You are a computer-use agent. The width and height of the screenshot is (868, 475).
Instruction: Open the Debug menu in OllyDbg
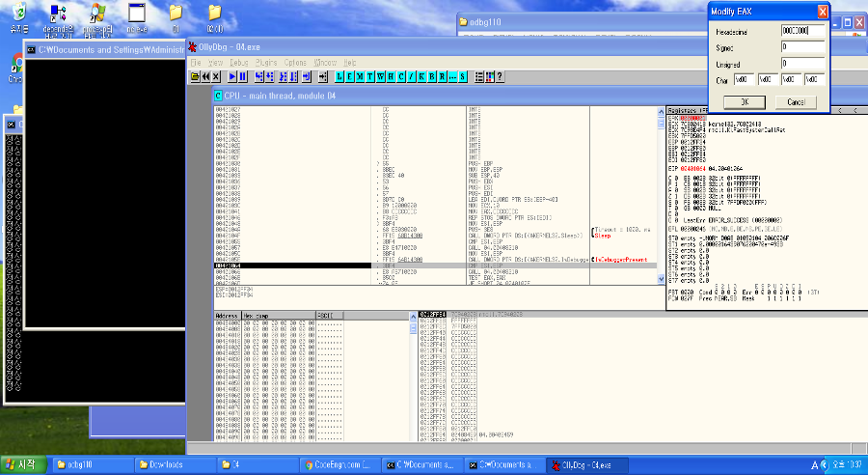tap(238, 63)
